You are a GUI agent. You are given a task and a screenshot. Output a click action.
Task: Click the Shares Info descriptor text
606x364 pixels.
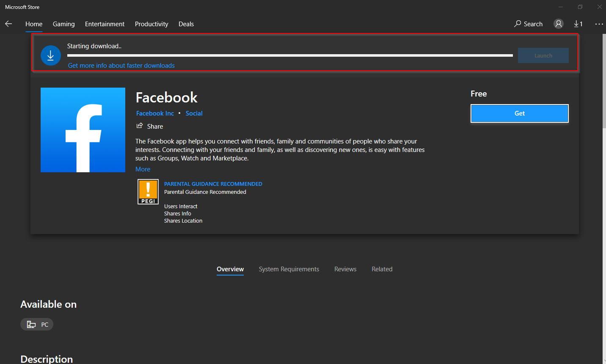[x=178, y=214]
